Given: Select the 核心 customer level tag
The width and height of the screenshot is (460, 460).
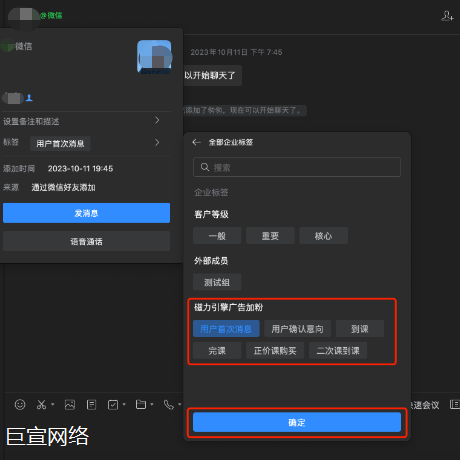Looking at the screenshot, I should [323, 236].
